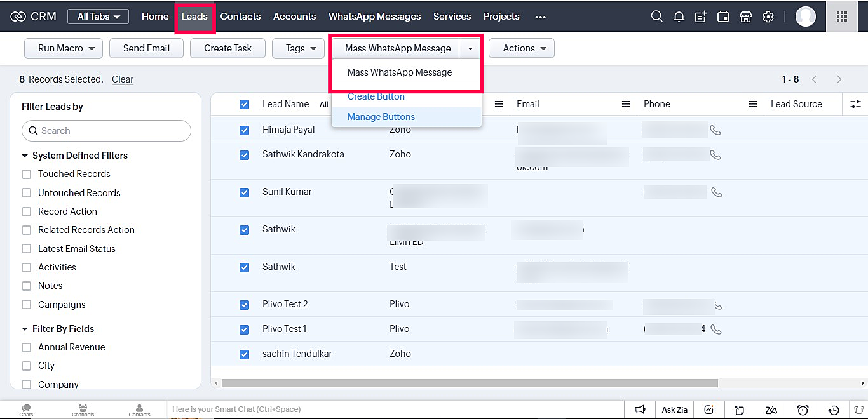Open the Run Macro dropdown
This screenshot has height=419, width=868.
coord(64,48)
